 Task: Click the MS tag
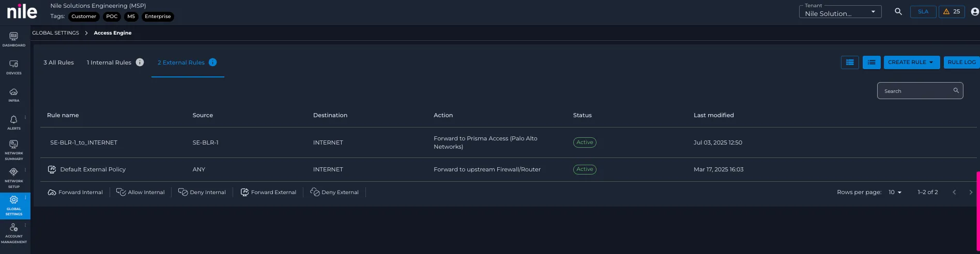(x=131, y=17)
